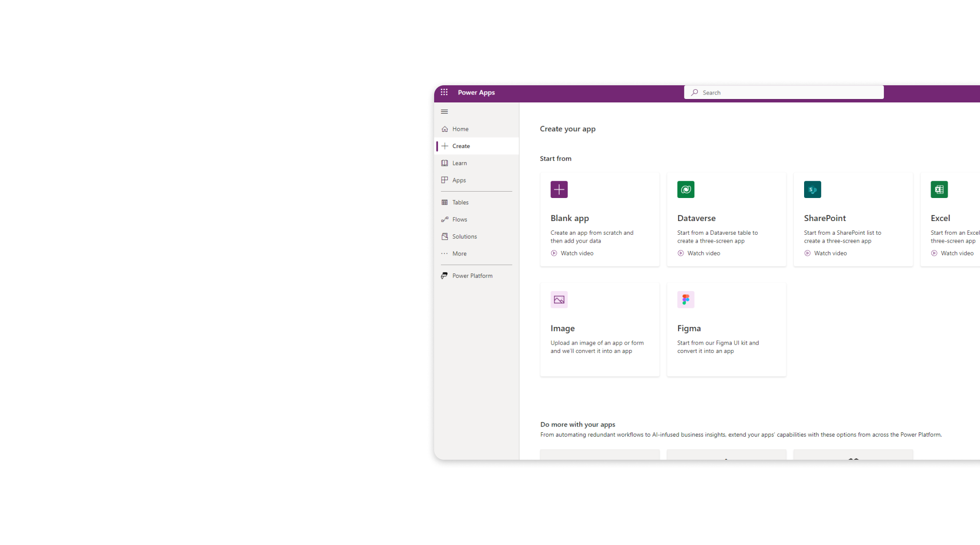Select the Excel card title

pyautogui.click(x=940, y=218)
